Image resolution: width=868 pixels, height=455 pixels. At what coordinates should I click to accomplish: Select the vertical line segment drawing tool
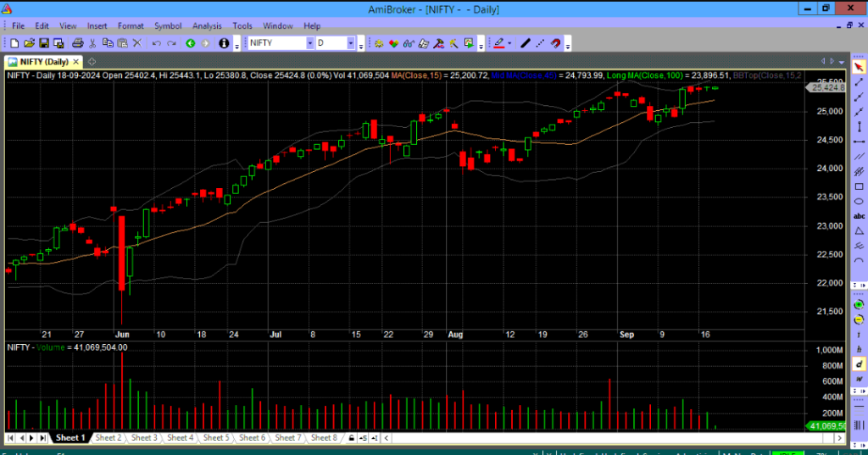(860, 127)
